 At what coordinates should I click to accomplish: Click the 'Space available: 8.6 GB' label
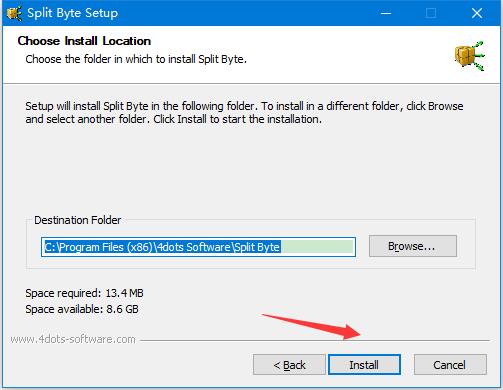pos(82,309)
